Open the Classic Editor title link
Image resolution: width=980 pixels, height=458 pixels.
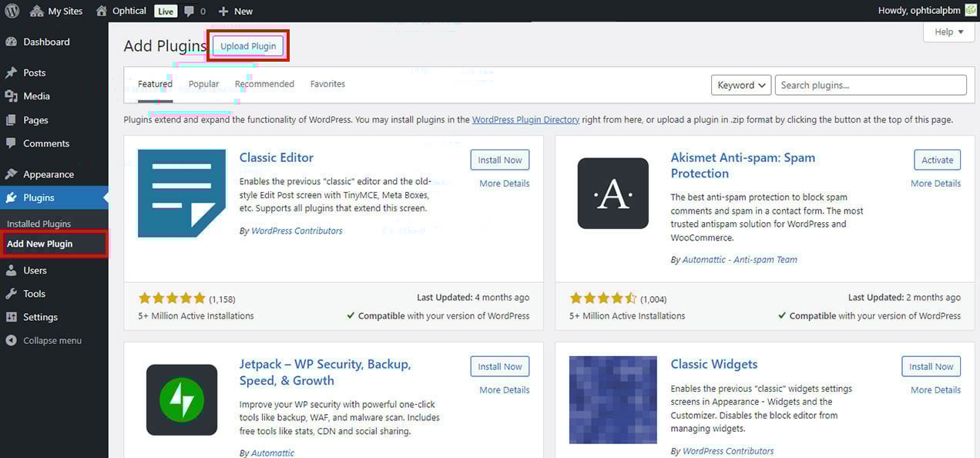click(x=277, y=157)
